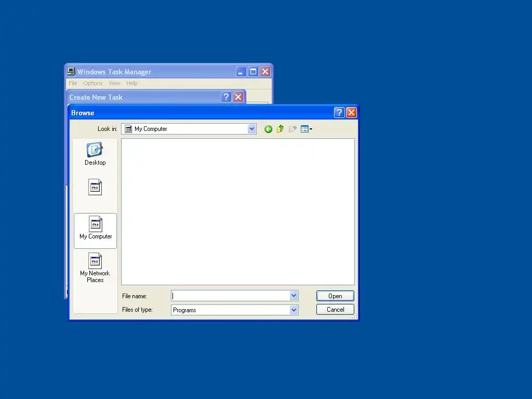This screenshot has width=532, height=399.
Task: Click inside the File name field
Action: [x=231, y=296]
